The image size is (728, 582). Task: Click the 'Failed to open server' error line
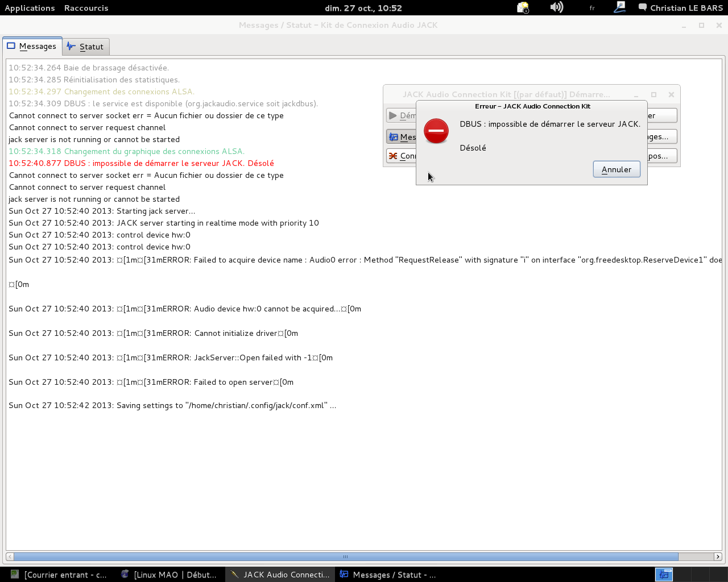(151, 382)
